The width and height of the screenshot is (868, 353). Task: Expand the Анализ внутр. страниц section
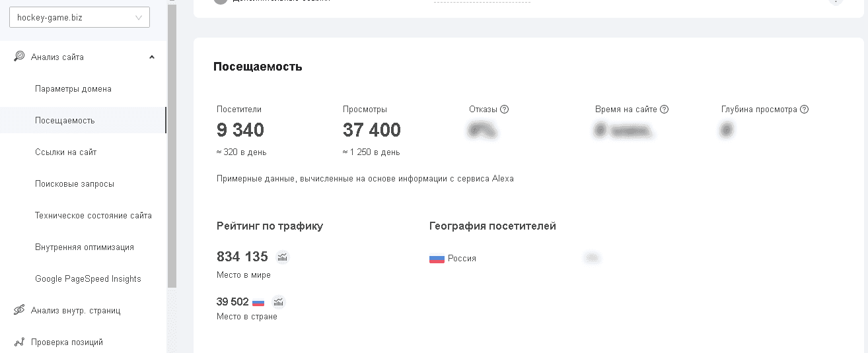pos(75,310)
